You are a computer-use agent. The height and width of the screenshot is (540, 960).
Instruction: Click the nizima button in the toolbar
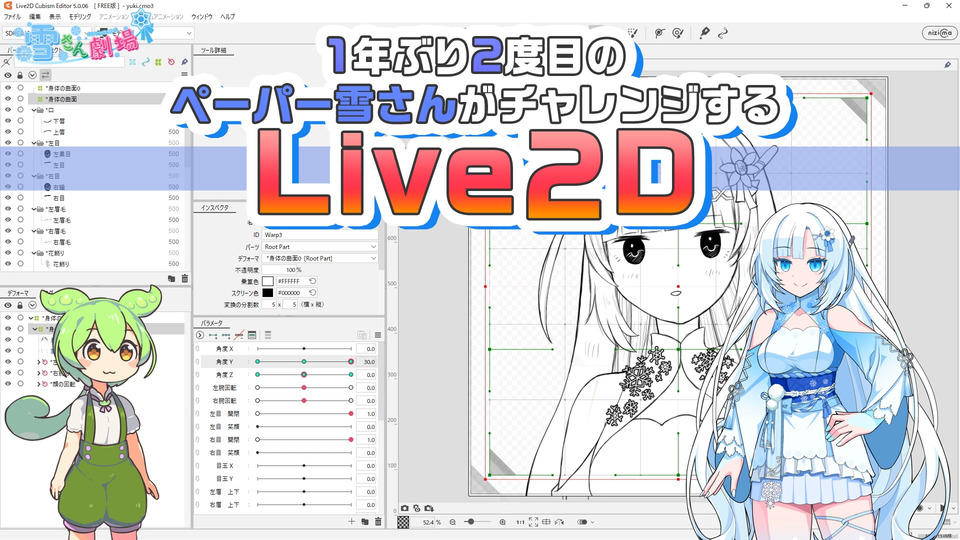[939, 33]
